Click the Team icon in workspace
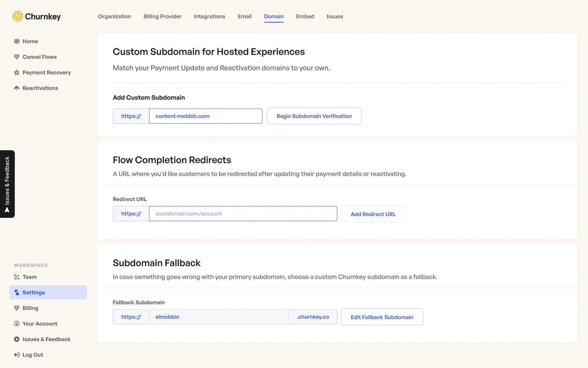The width and height of the screenshot is (588, 368). [x=17, y=277]
